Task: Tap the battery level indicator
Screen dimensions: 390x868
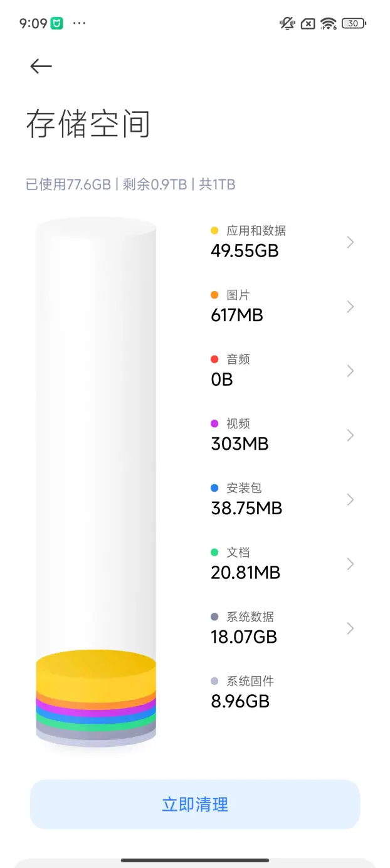Action: click(354, 24)
